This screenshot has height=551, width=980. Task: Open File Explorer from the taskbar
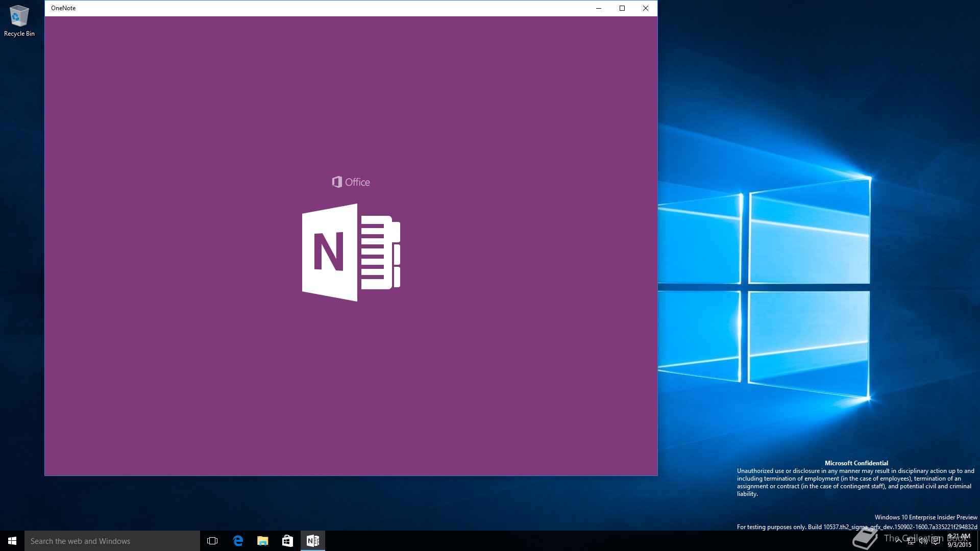[x=263, y=541]
